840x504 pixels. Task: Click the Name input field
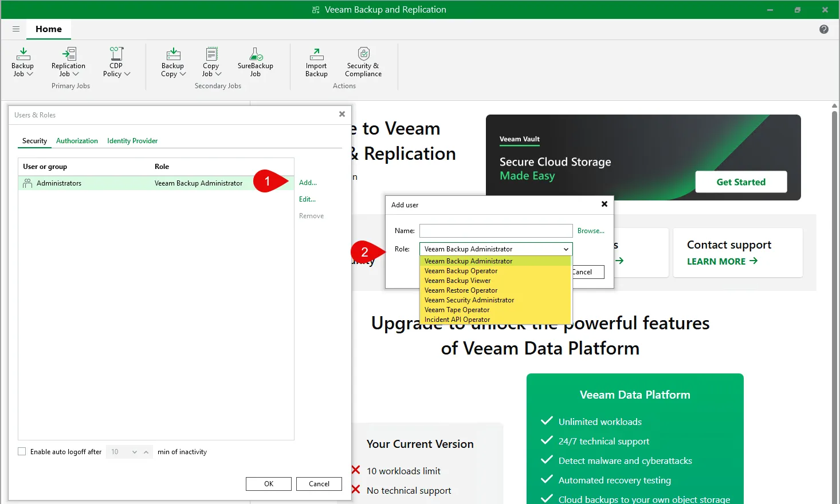coord(496,231)
